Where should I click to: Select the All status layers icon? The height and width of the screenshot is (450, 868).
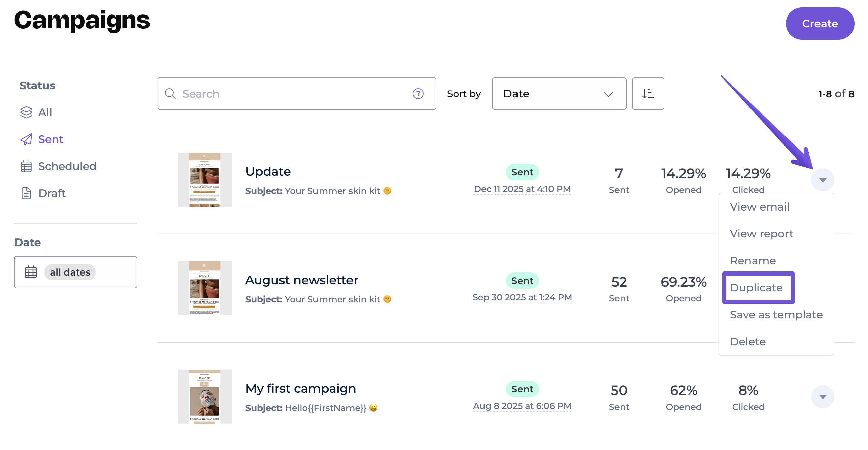tap(26, 112)
